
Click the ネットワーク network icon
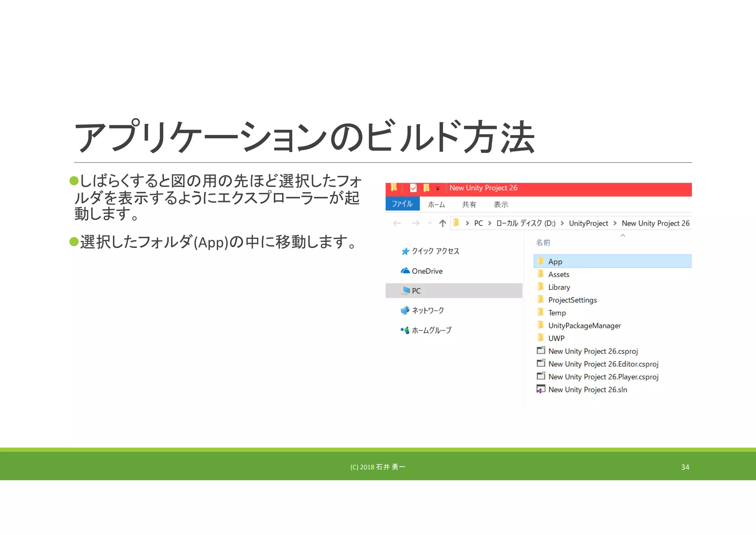405,310
